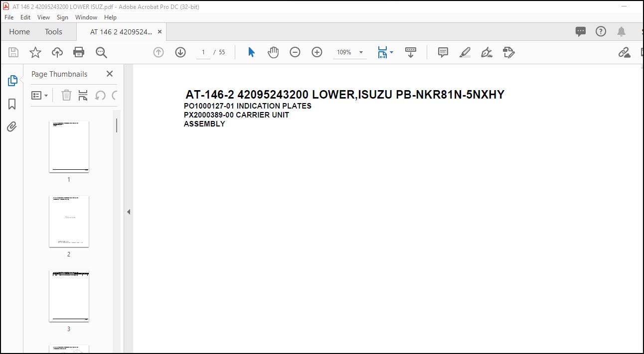Open the Page Thumbnails panel icon
The width and height of the screenshot is (644, 354).
12,81
